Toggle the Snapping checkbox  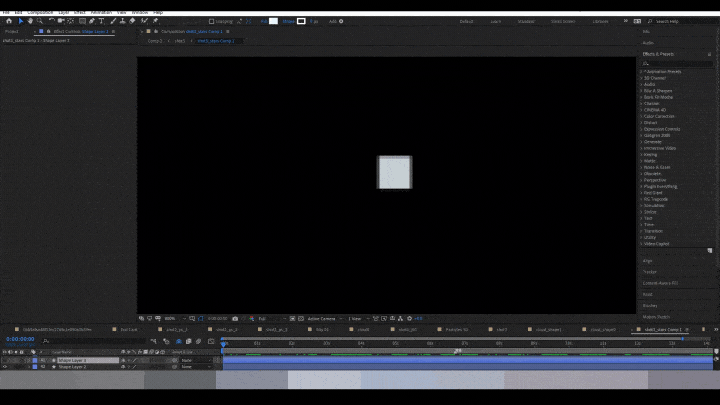[211, 21]
